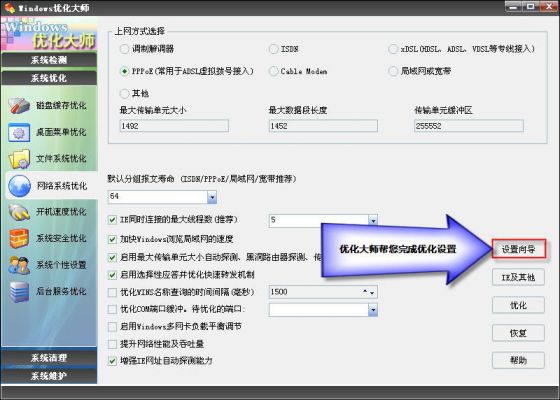Select the 系统安全优化 firewall icon
Screen dimensions: 560x400
point(19,238)
